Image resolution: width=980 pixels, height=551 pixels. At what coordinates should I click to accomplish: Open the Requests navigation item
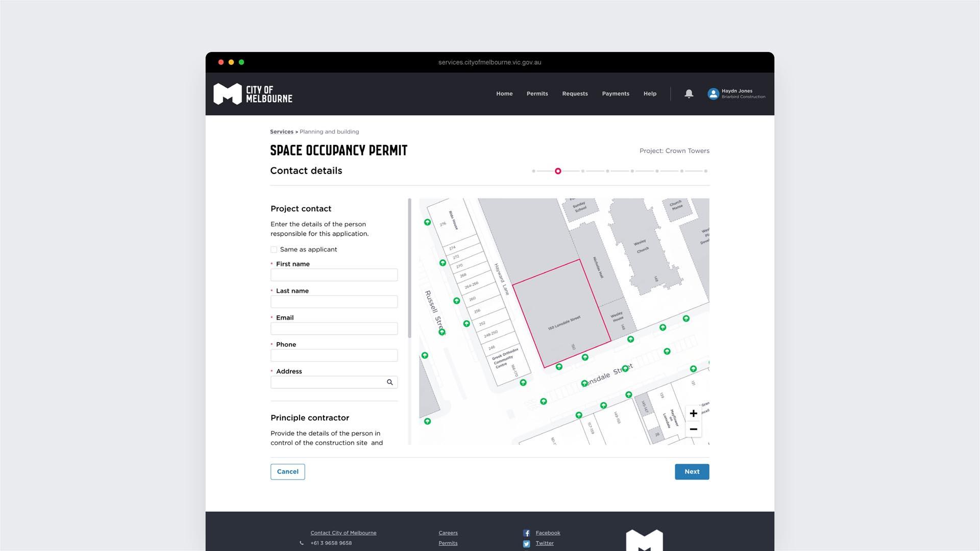pyautogui.click(x=575, y=94)
